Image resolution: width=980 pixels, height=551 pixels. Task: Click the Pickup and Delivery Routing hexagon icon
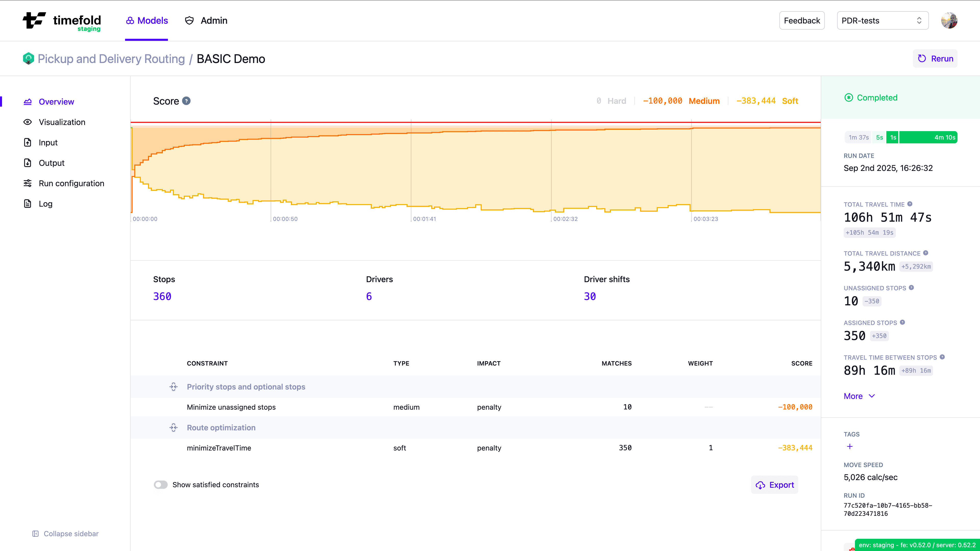pyautogui.click(x=29, y=59)
